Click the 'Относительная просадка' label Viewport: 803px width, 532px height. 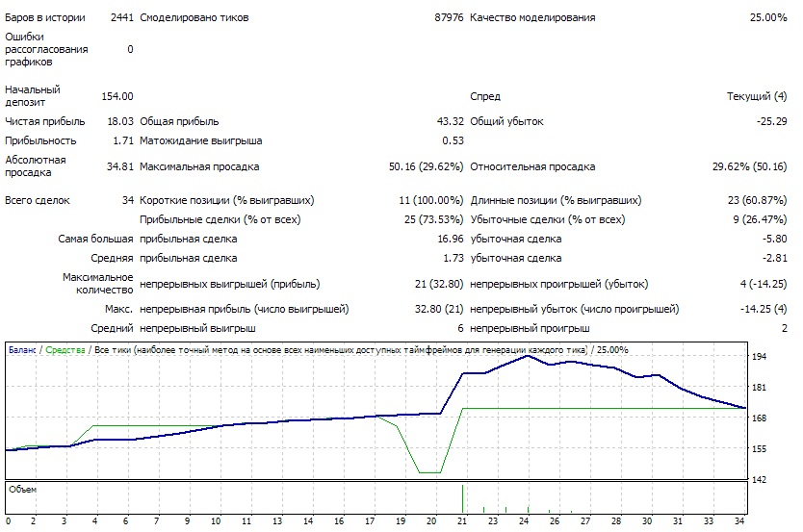point(532,166)
